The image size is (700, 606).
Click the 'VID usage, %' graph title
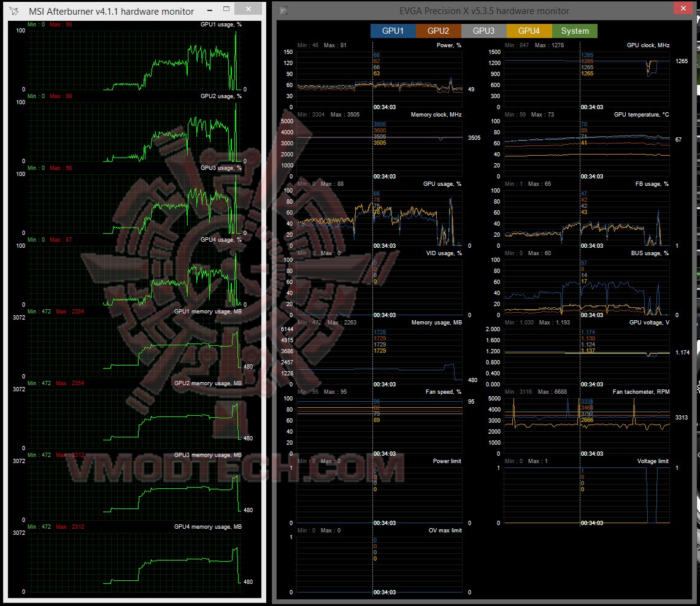click(x=444, y=253)
